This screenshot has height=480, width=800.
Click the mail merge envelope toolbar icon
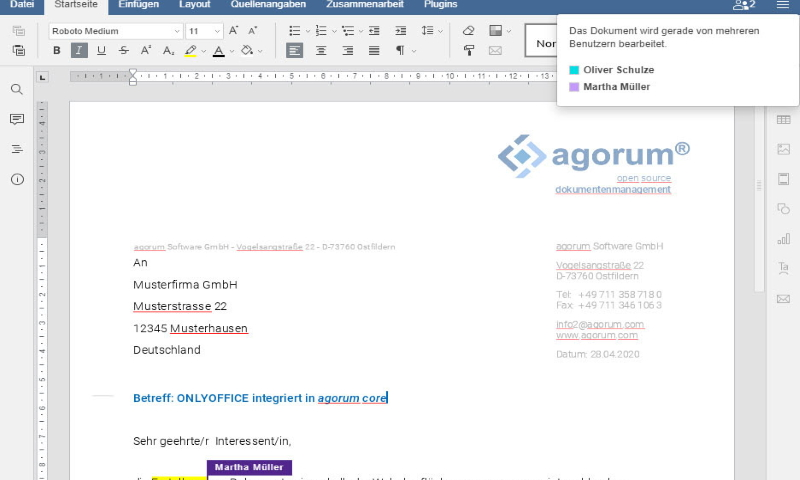[495, 50]
